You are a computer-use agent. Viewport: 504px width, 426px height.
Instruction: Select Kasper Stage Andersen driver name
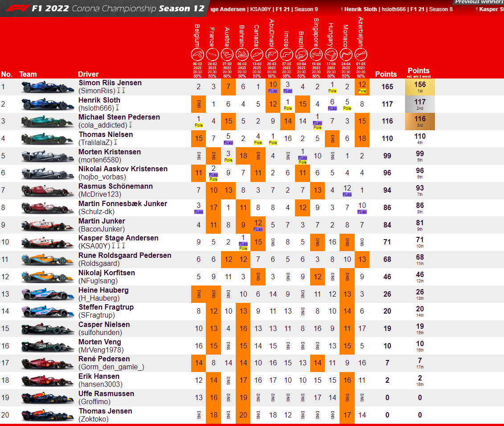pos(118,238)
